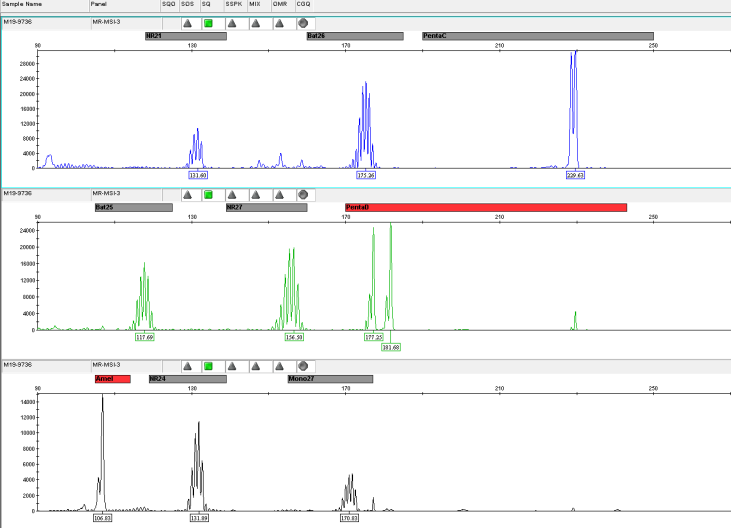Click the MIX triangle flag in the green trace row
Image resolution: width=731 pixels, height=528 pixels.
pos(255,194)
